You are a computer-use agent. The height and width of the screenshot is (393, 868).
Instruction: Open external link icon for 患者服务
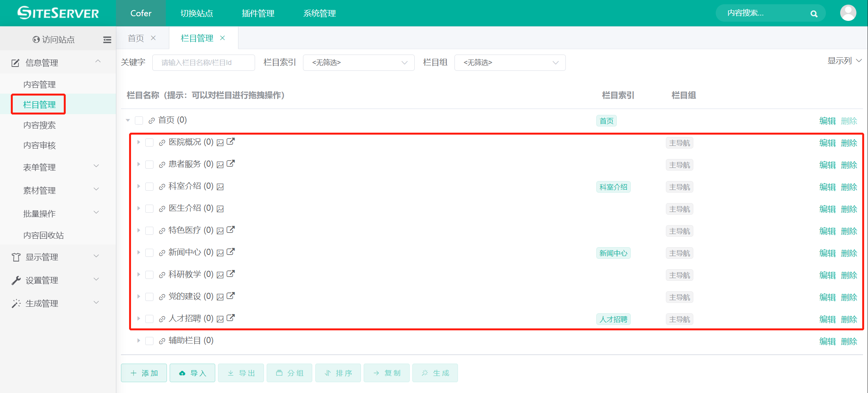click(230, 164)
